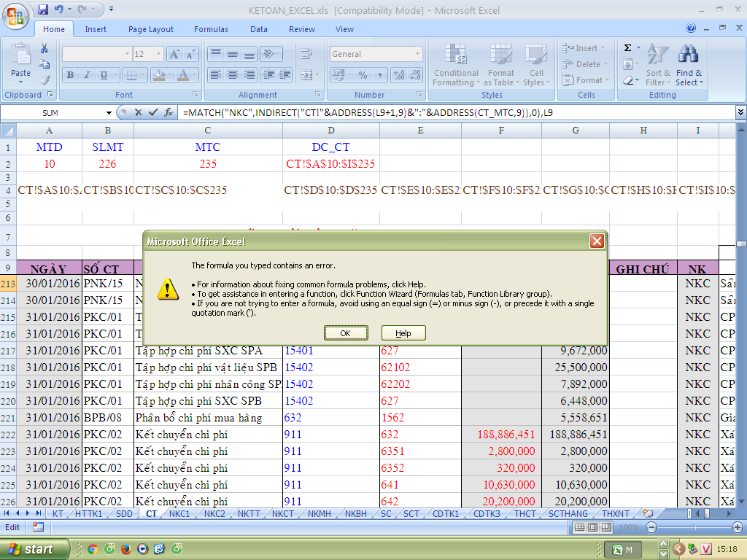Switch to the Insert ribbon tab
This screenshot has height=560, width=747.
[x=96, y=29]
